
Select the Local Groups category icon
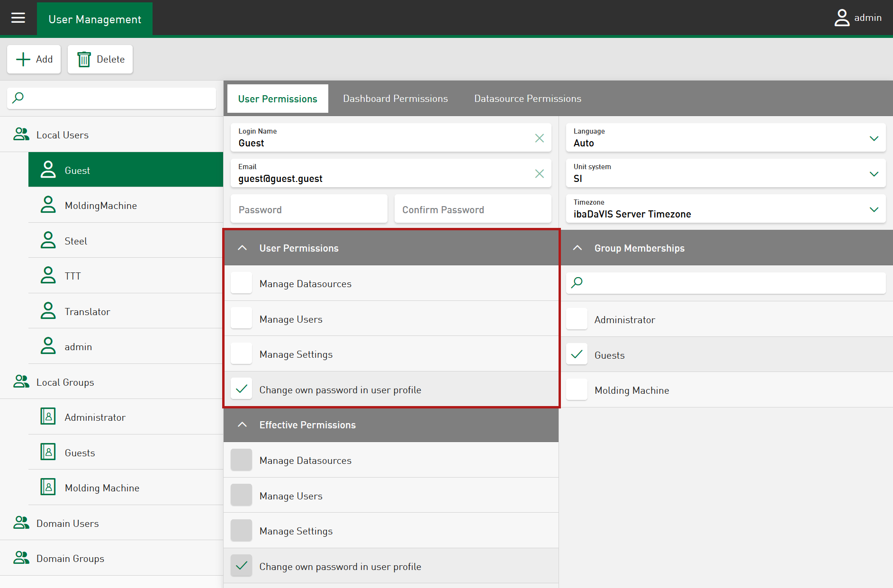[x=21, y=382]
